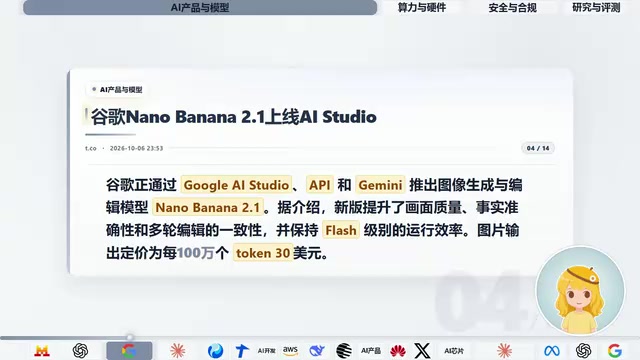Click the black striped sphere icon

344,351
